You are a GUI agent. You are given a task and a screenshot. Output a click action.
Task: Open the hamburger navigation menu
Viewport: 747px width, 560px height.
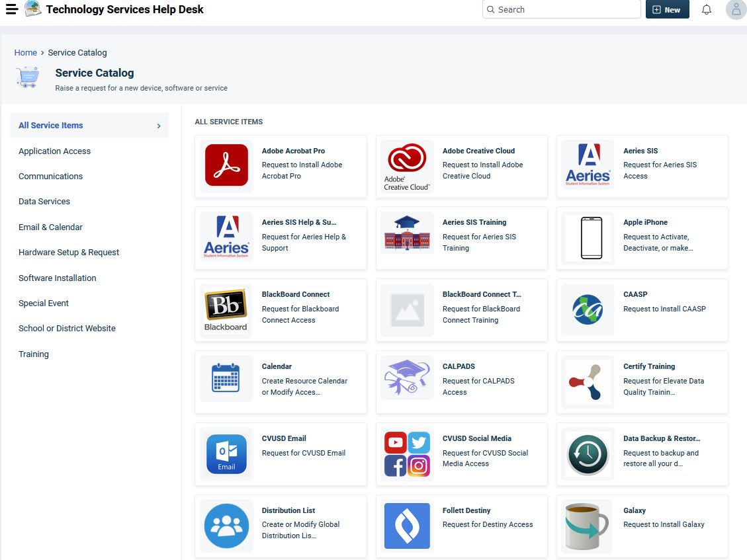coord(11,9)
